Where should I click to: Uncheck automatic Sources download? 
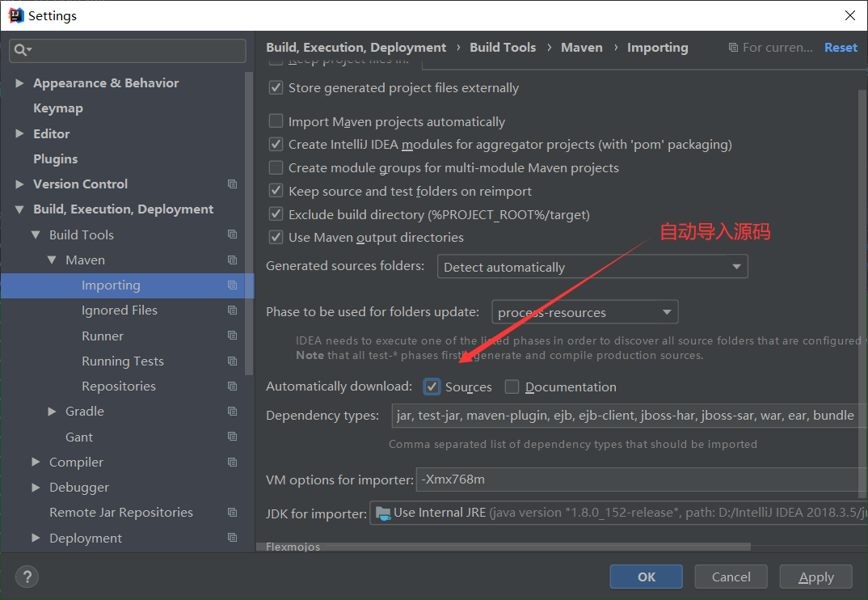click(432, 387)
